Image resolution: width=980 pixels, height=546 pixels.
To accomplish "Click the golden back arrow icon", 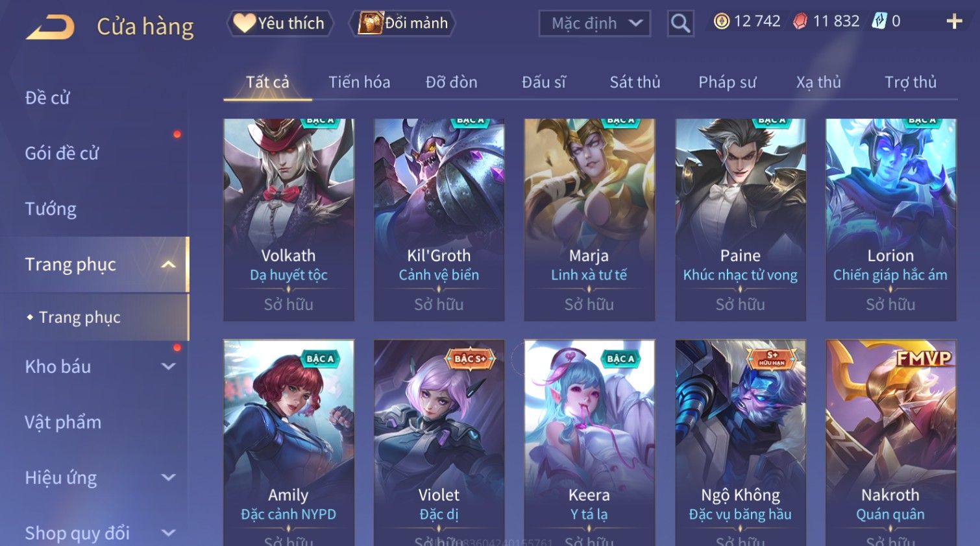I will [x=50, y=27].
